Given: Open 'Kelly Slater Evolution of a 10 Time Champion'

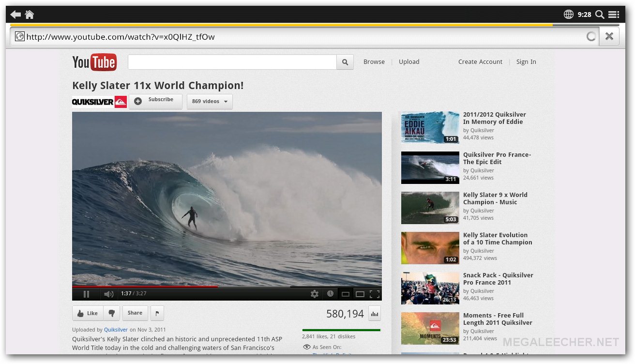Looking at the screenshot, I should (x=498, y=239).
